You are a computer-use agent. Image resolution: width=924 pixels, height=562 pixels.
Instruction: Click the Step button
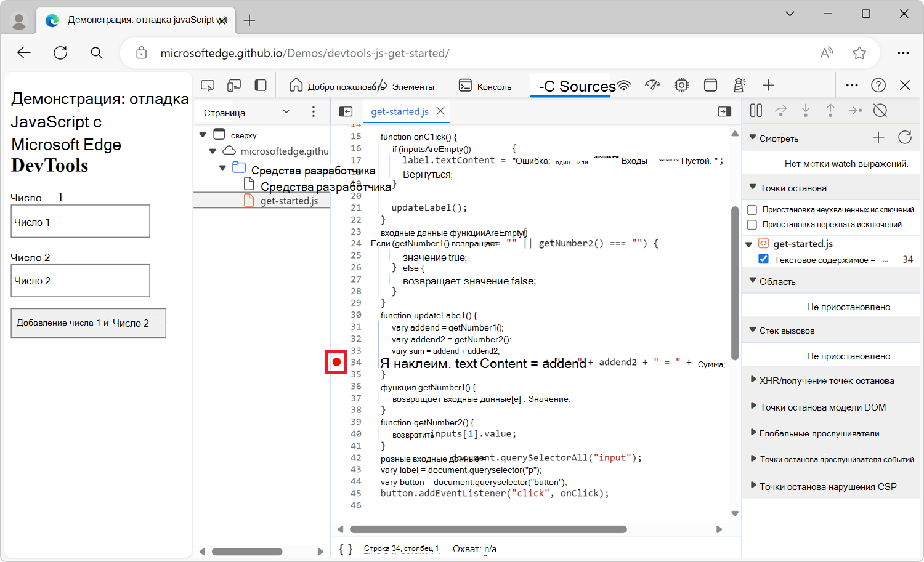tap(855, 111)
